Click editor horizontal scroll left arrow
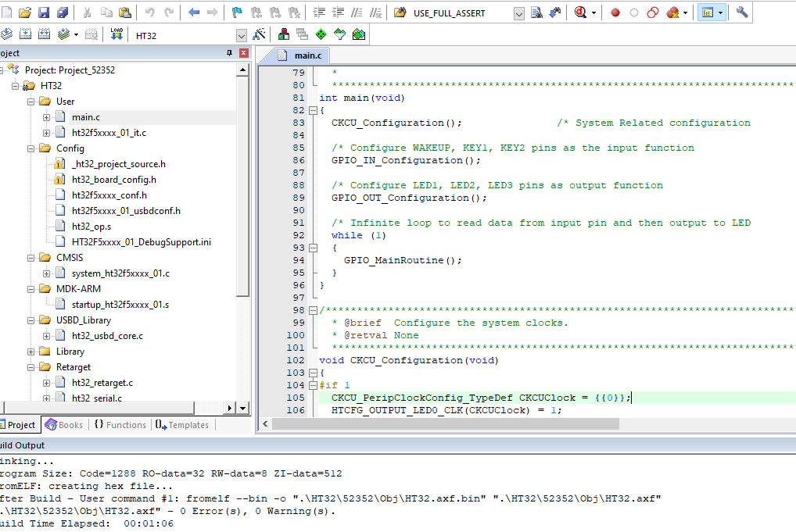 coord(265,423)
